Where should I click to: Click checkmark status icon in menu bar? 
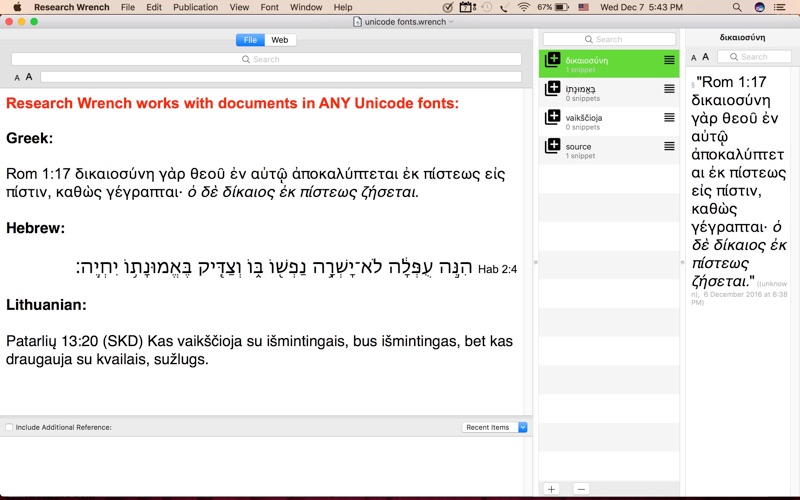[447, 7]
